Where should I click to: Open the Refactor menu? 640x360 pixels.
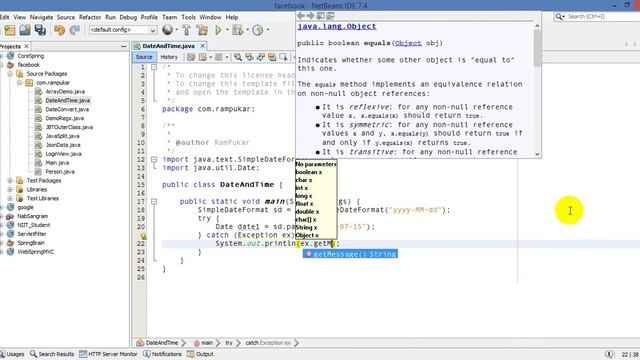[90, 17]
